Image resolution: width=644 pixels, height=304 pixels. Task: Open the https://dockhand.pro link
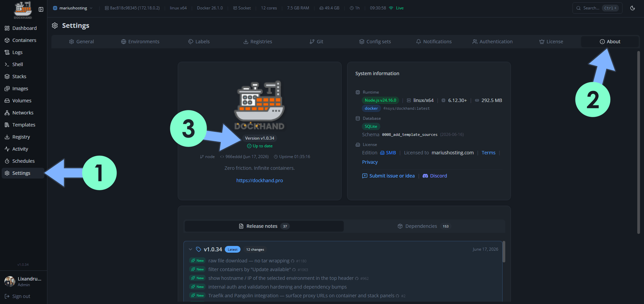pos(260,181)
